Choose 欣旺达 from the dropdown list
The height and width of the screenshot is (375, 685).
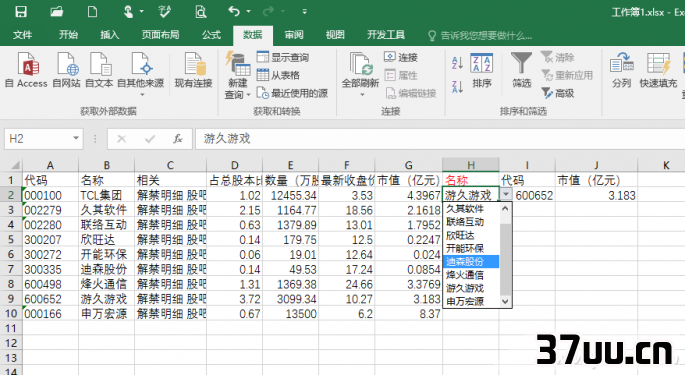coord(471,235)
